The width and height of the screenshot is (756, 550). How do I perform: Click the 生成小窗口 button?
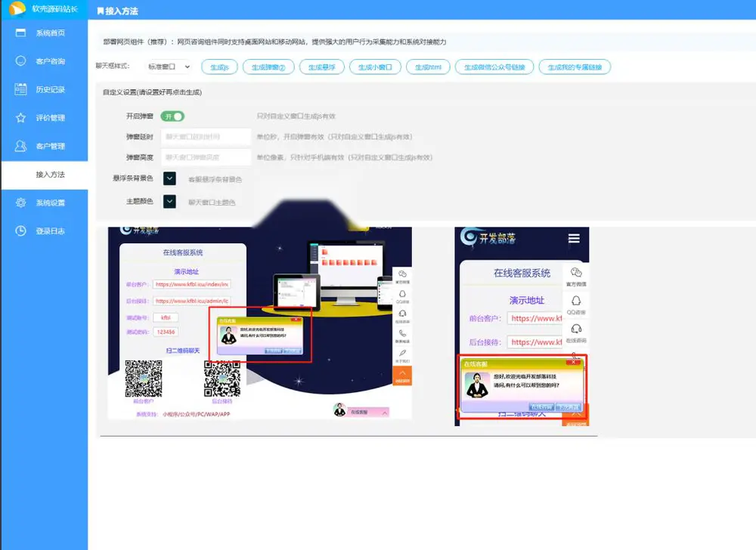(375, 67)
